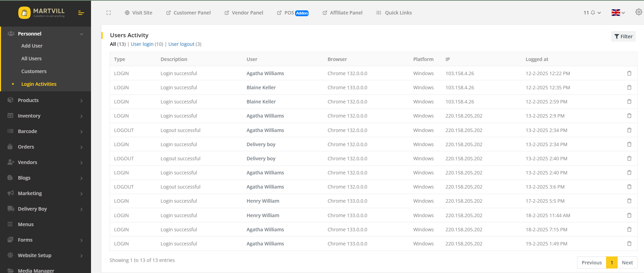Filter by User logout activities
The width and height of the screenshot is (644, 273).
click(x=181, y=44)
